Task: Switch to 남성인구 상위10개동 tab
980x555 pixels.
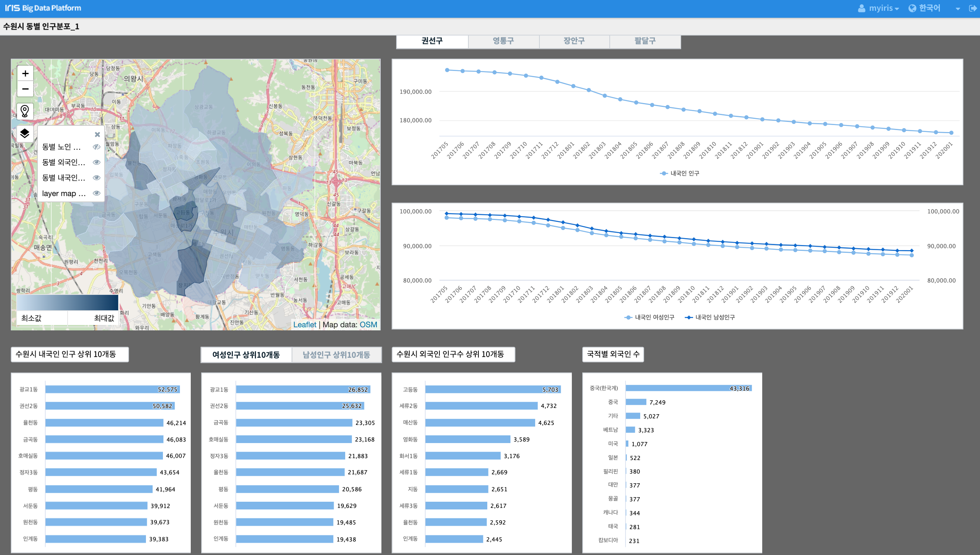Action: 336,355
